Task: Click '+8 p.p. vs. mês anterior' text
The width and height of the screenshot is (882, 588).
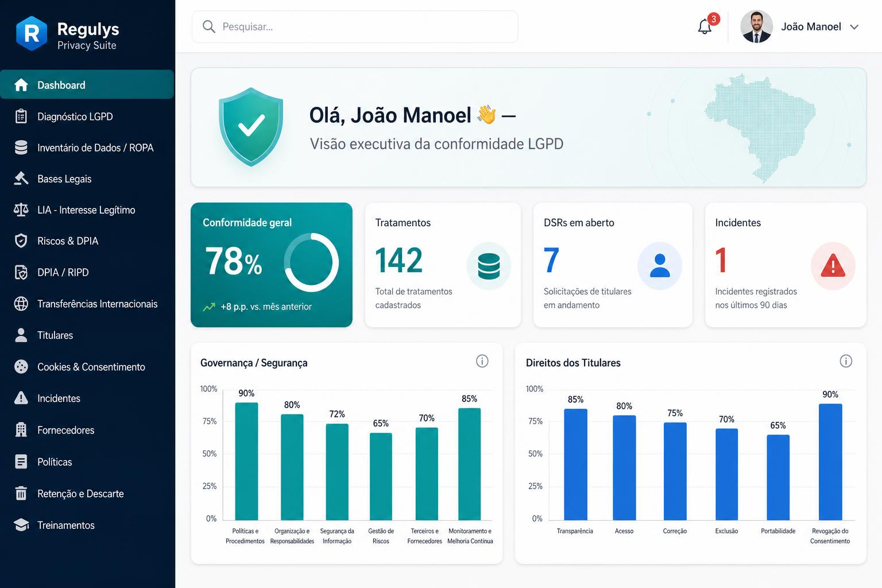Action: [266, 307]
